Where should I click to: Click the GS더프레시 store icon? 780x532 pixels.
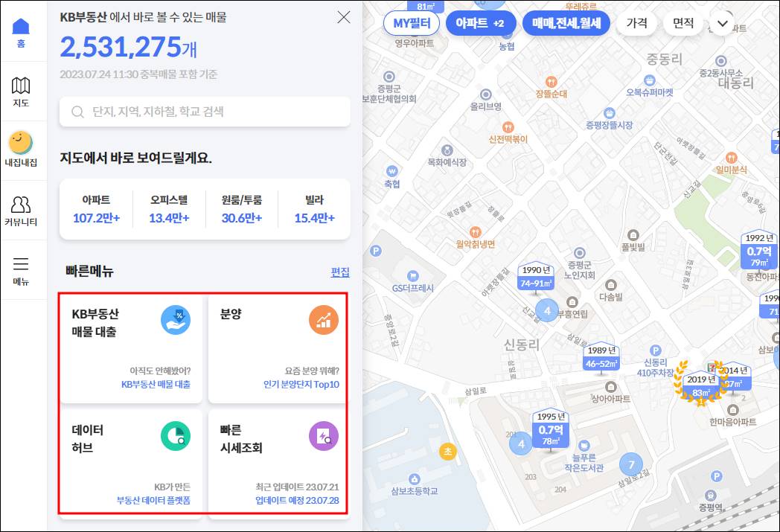(412, 276)
